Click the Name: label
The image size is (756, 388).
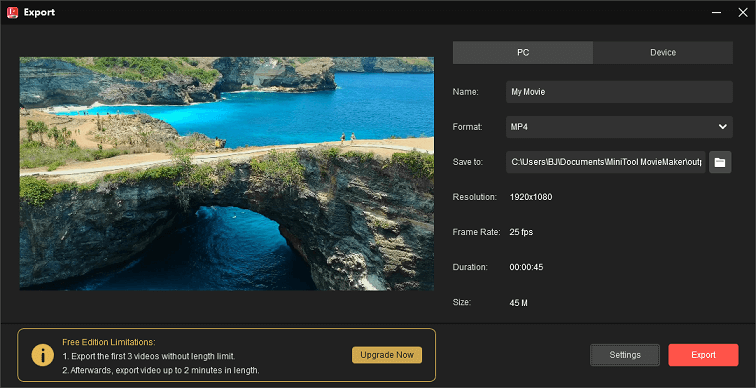465,92
